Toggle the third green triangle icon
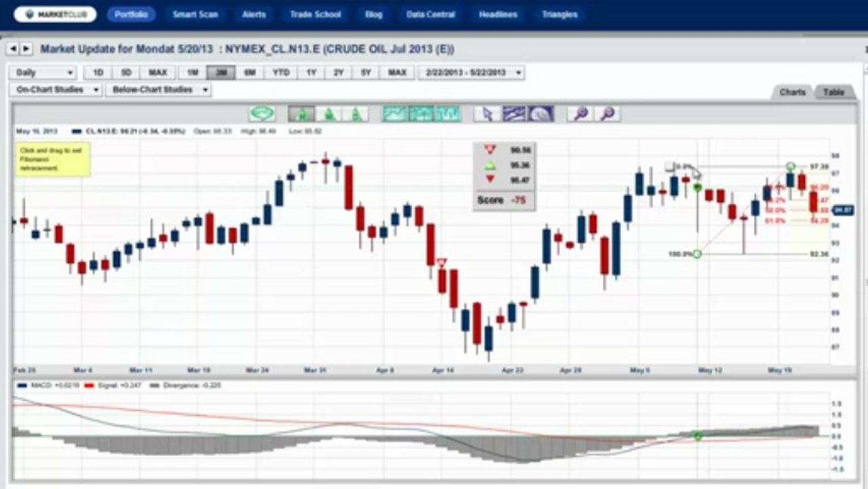This screenshot has height=489, width=868. coord(356,113)
